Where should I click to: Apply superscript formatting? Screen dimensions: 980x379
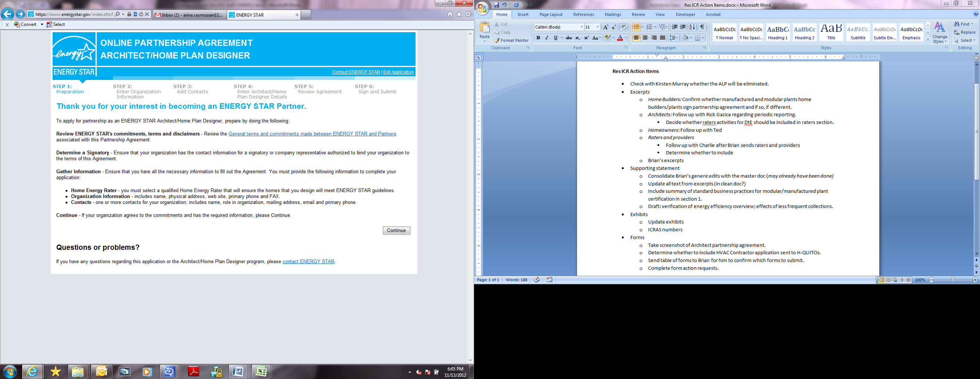pos(586,38)
